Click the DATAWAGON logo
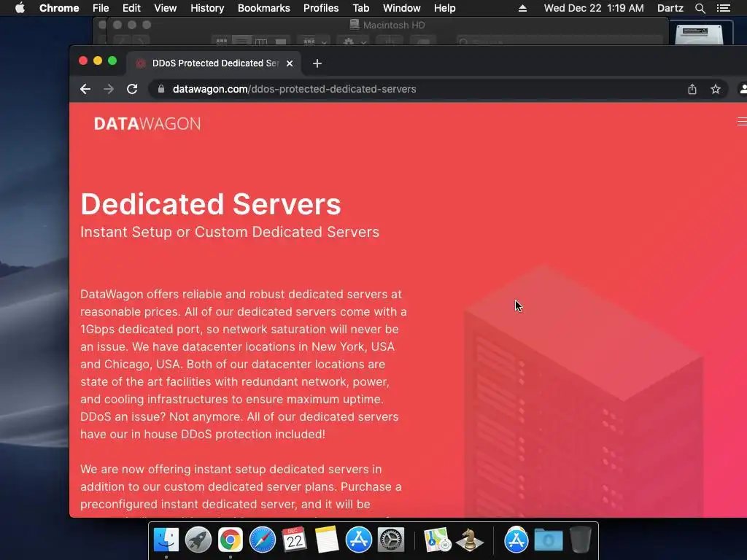Viewport: 747px width, 560px height. [x=147, y=124]
